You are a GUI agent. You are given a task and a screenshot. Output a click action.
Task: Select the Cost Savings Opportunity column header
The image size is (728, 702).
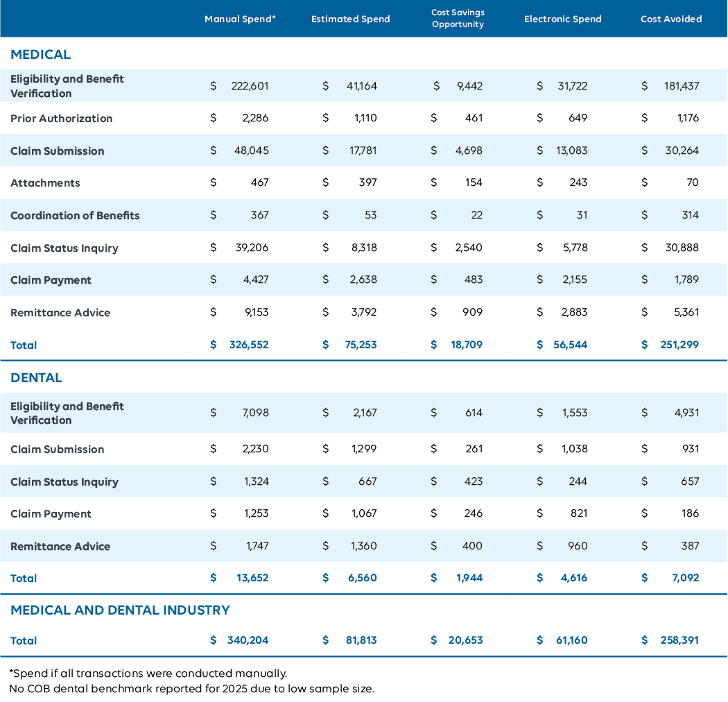(458, 19)
